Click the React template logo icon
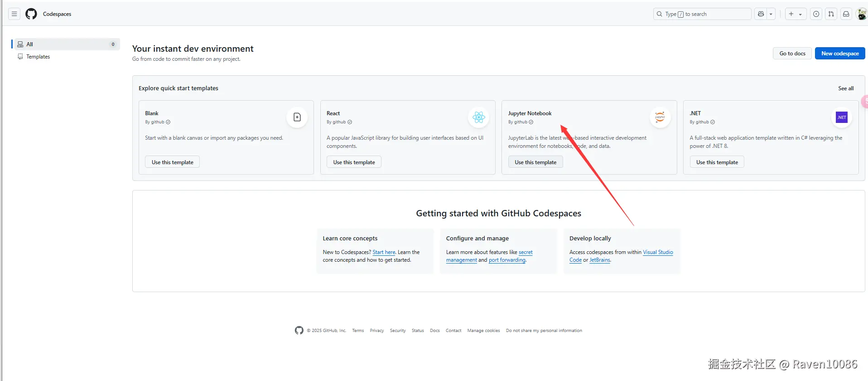 [478, 117]
